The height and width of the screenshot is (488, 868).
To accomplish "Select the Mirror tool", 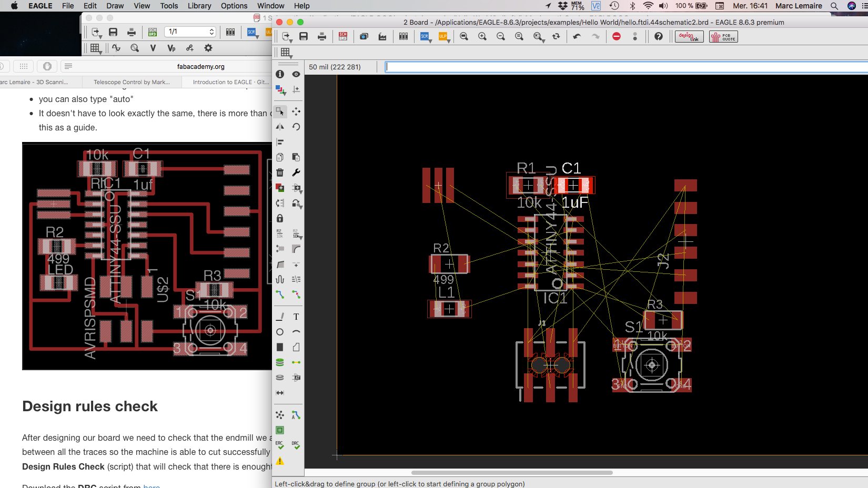I will click(x=280, y=127).
